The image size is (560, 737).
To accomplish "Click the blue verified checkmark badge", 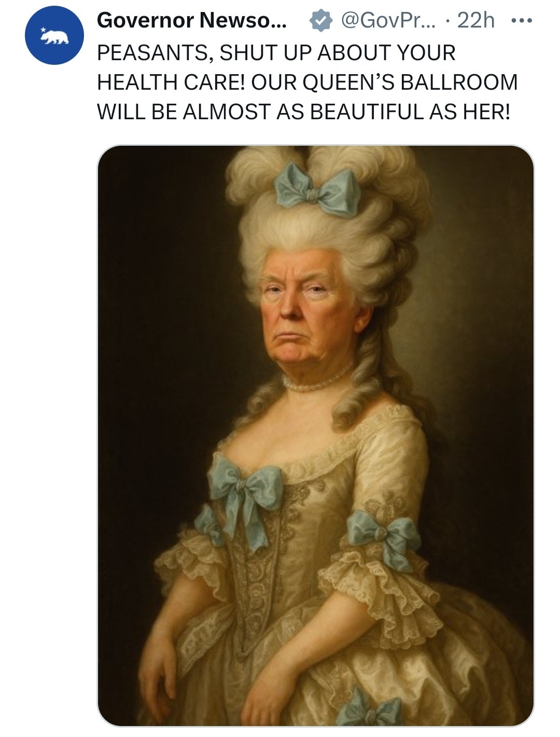I will tap(321, 21).
